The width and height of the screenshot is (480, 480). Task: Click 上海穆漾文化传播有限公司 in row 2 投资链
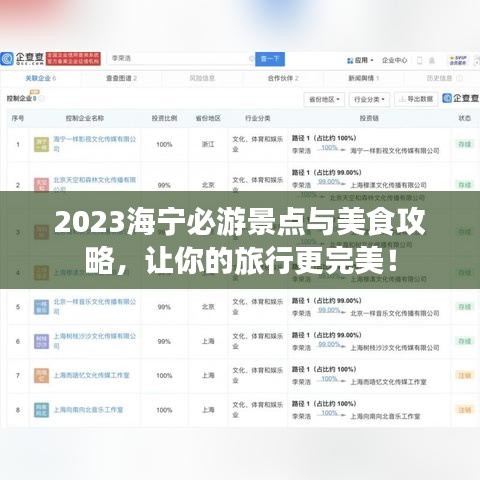[388, 185]
